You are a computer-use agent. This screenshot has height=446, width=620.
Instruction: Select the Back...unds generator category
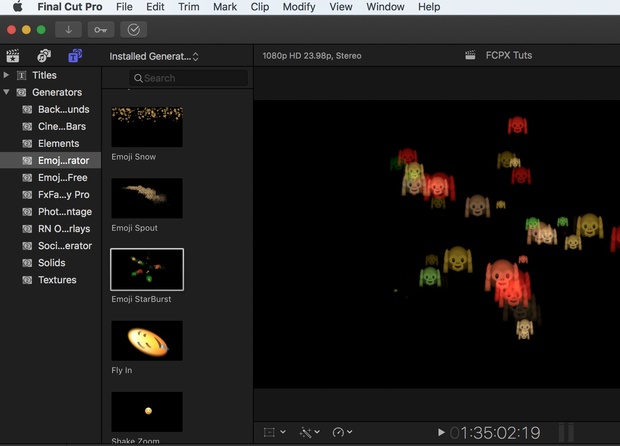click(x=64, y=110)
